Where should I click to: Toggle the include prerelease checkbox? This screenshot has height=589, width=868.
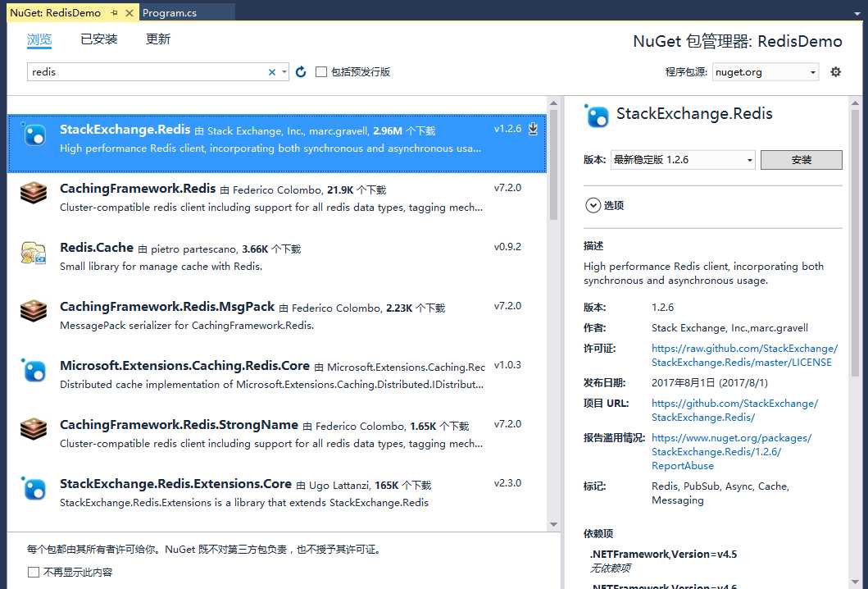(321, 72)
